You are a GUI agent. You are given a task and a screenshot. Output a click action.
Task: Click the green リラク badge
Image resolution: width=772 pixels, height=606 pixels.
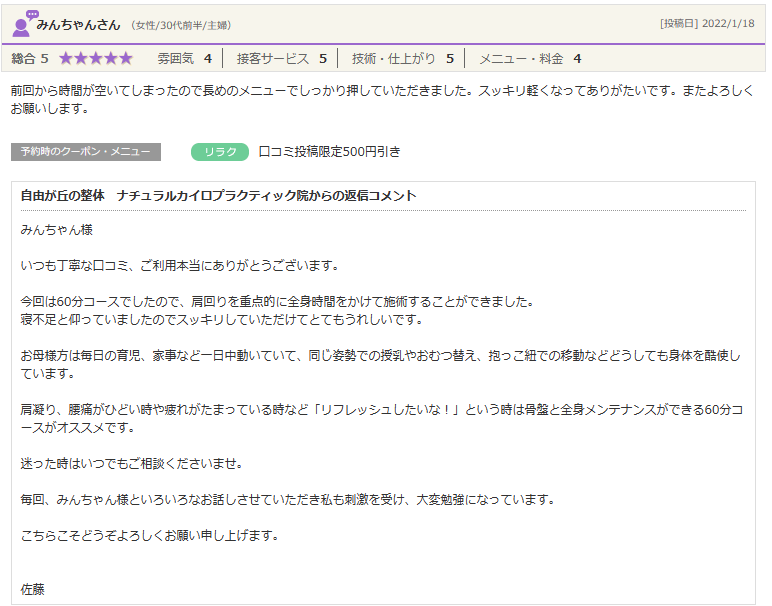pos(219,152)
